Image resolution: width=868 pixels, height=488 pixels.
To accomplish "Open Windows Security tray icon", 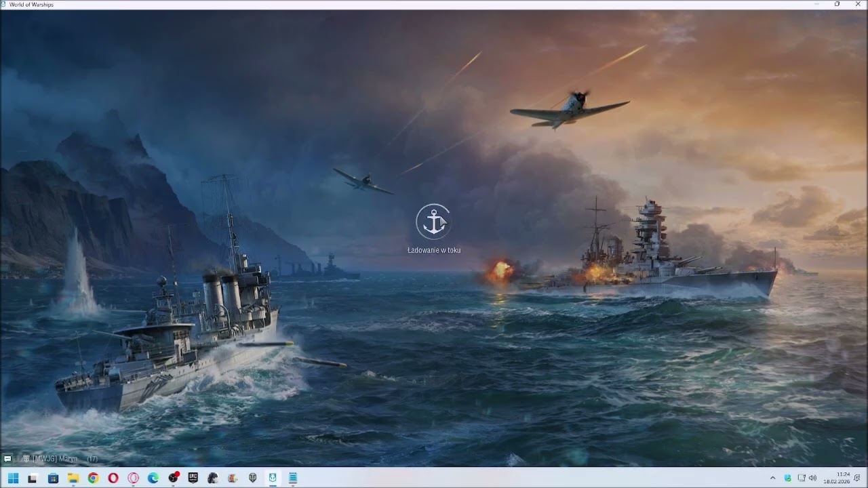I will point(788,478).
